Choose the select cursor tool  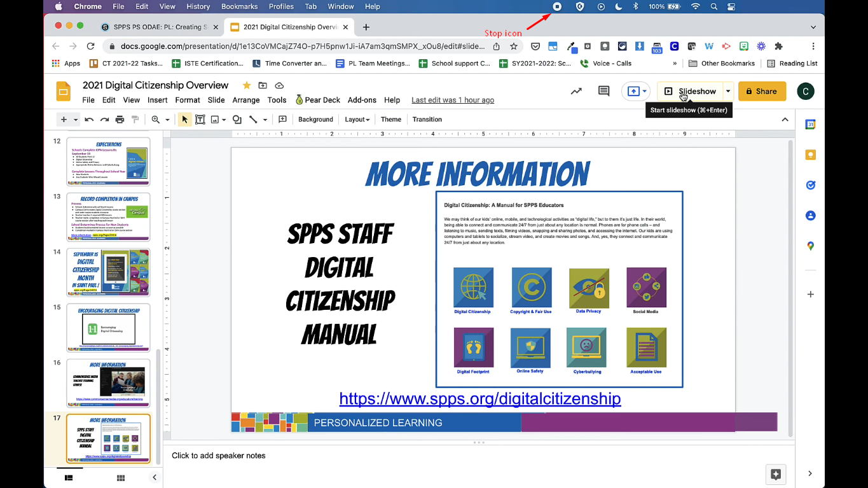pyautogui.click(x=185, y=120)
